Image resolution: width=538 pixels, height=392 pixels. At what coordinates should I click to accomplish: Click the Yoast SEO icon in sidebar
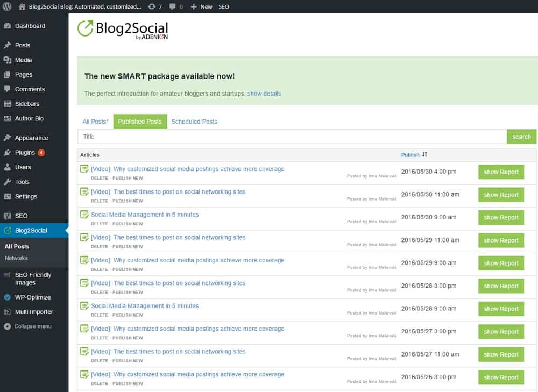pos(7,216)
